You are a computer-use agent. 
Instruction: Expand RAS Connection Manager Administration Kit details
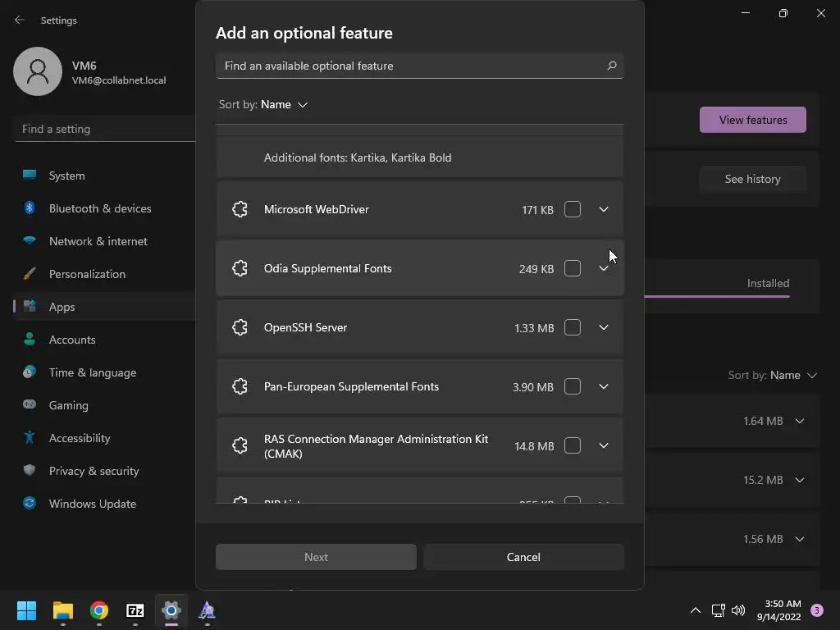click(x=604, y=445)
